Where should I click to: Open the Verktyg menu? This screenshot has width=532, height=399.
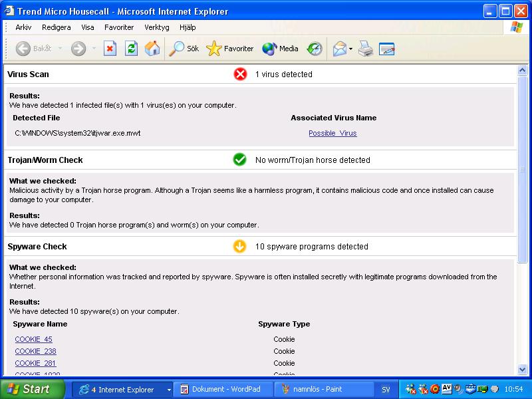156,27
